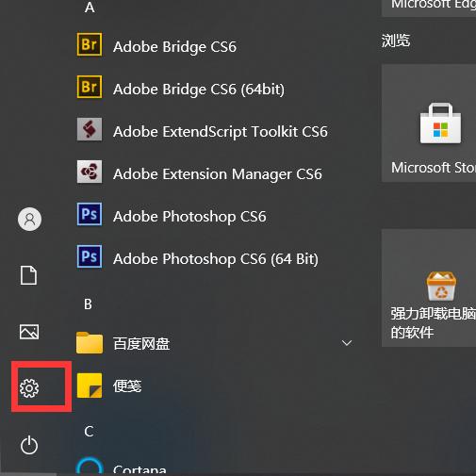Click the 百度网盘 folder icon
Screen dimensions: 476x476
tap(90, 342)
